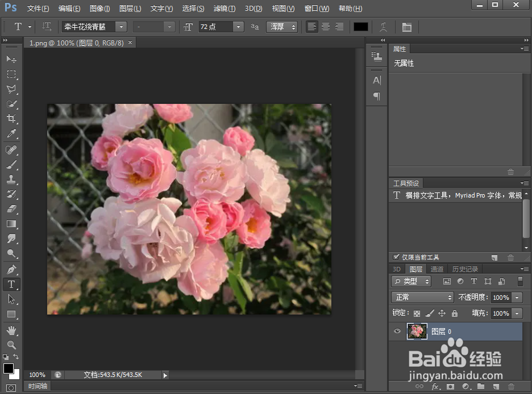Toggle layer filter on/off switch
Screen dimensions: 532x394
click(x=520, y=281)
